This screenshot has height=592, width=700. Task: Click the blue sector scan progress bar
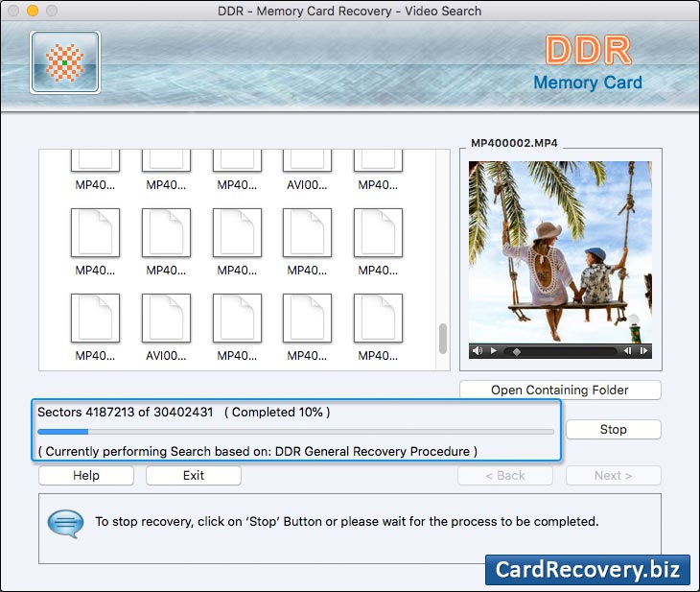click(x=295, y=432)
